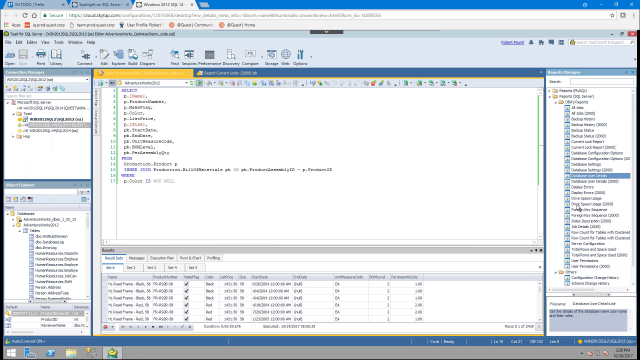Image resolution: width=640 pixels, height=360 pixels.
Task: Toggle MakeFlag checkbox in second result row
Action: tap(187, 291)
